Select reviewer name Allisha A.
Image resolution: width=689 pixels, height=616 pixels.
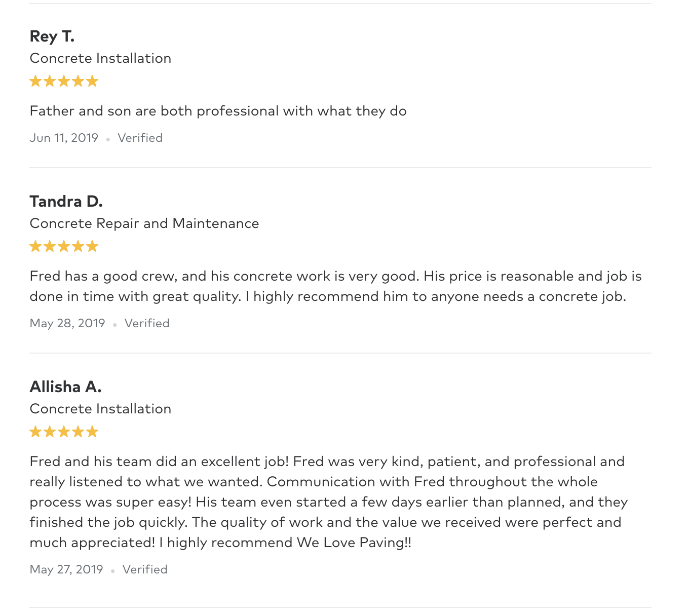66,387
